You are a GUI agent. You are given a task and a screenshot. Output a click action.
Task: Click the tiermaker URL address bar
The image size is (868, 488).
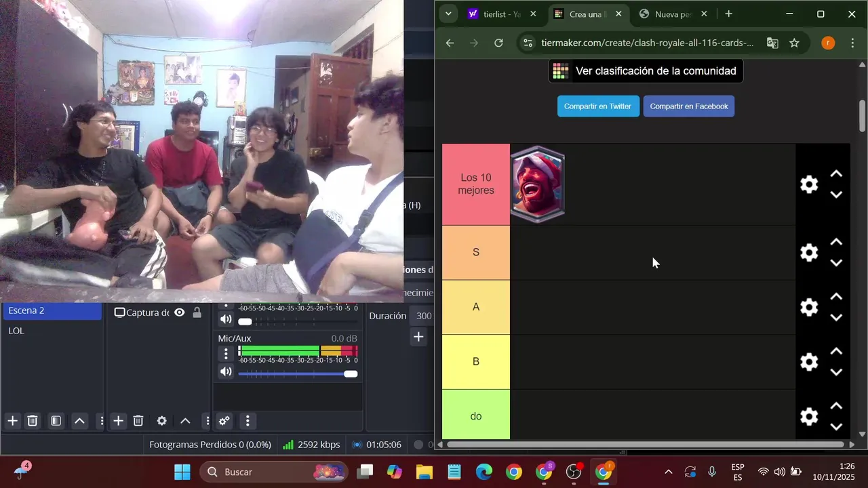pyautogui.click(x=647, y=43)
